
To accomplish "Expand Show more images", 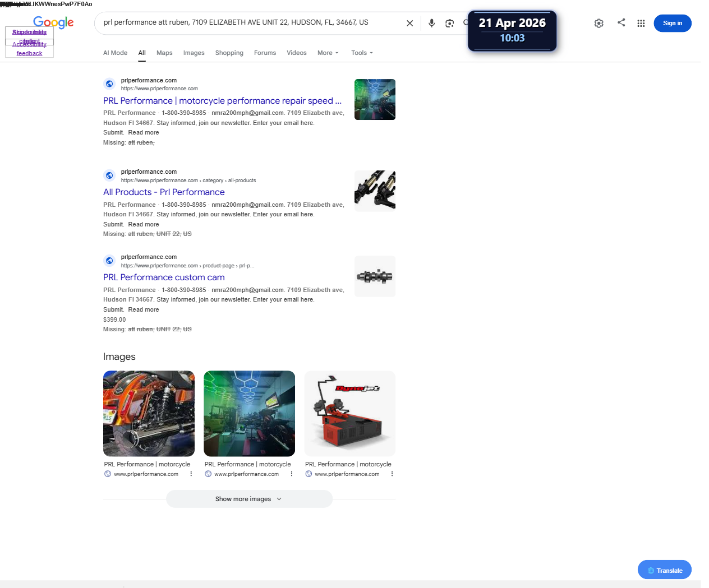I will pos(249,499).
